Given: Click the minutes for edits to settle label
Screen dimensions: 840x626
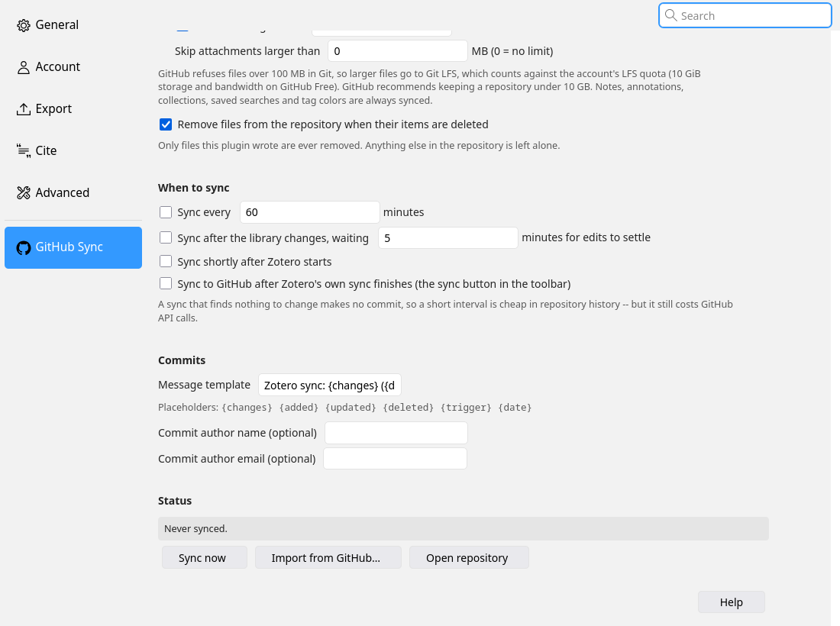Looking at the screenshot, I should point(586,237).
